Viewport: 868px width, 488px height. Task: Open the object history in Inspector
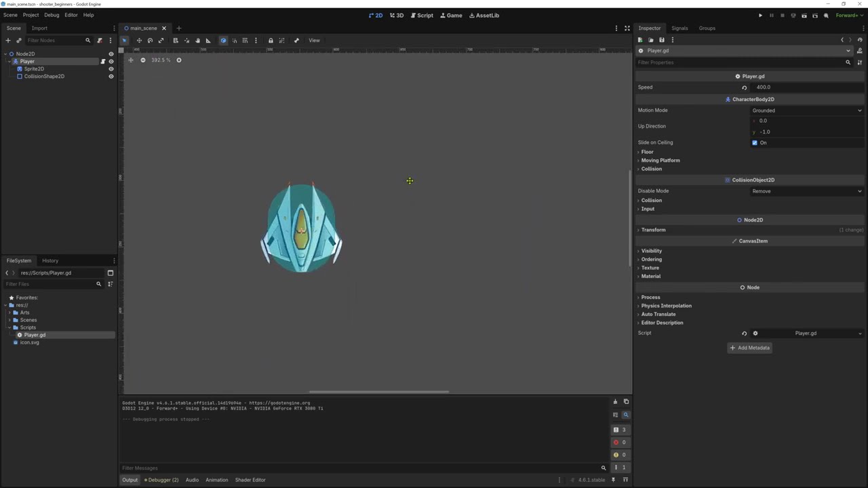coord(859,40)
